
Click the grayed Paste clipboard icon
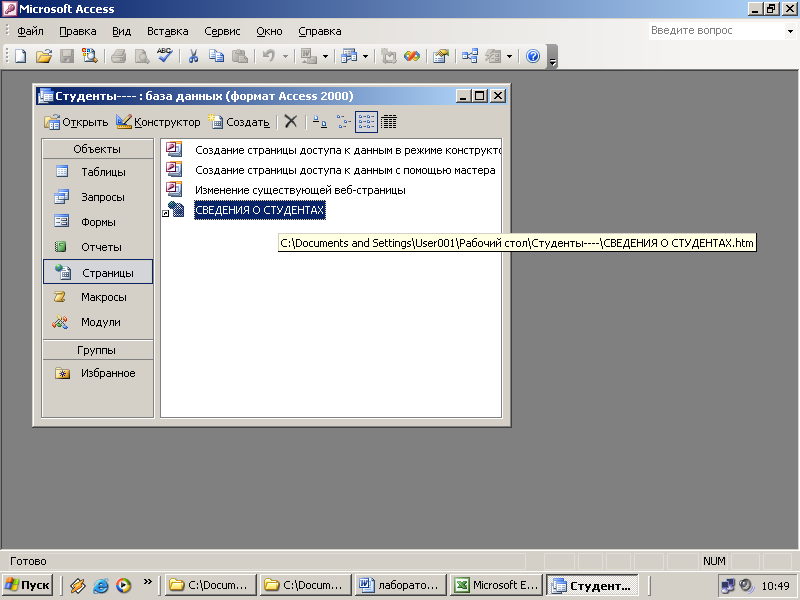click(240, 56)
